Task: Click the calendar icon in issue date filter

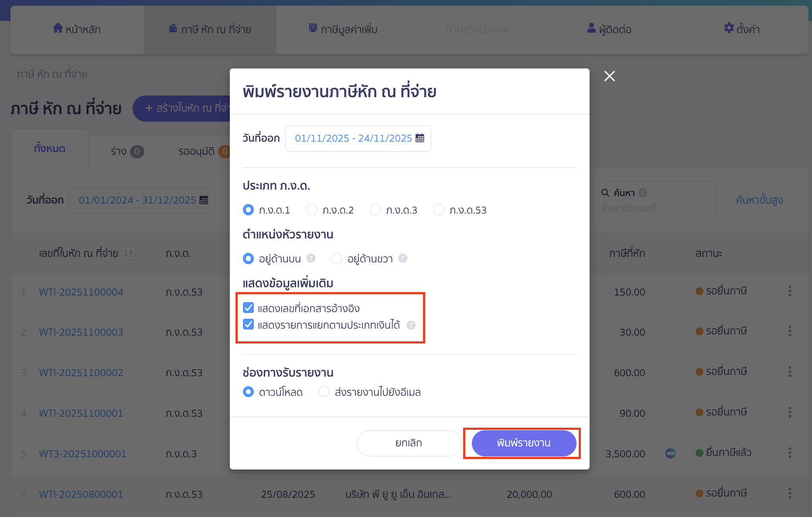Action: pyautogui.click(x=203, y=200)
